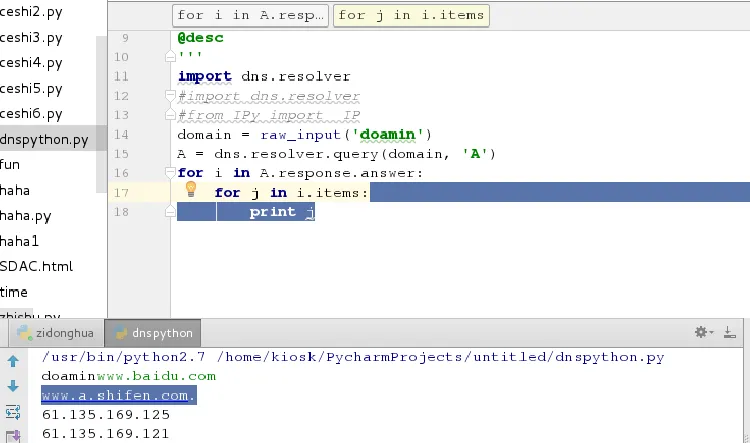Click 'print j' on line 18

282,212
